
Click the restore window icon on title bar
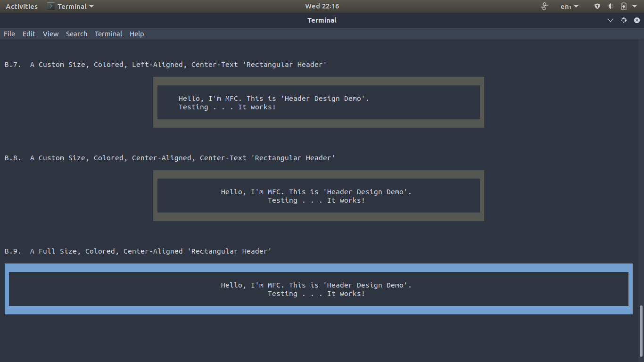pos(623,20)
